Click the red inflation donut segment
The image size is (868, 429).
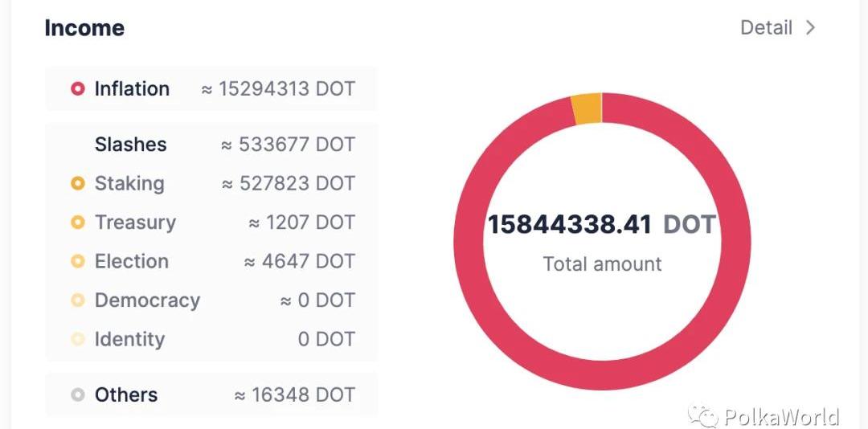click(602, 374)
